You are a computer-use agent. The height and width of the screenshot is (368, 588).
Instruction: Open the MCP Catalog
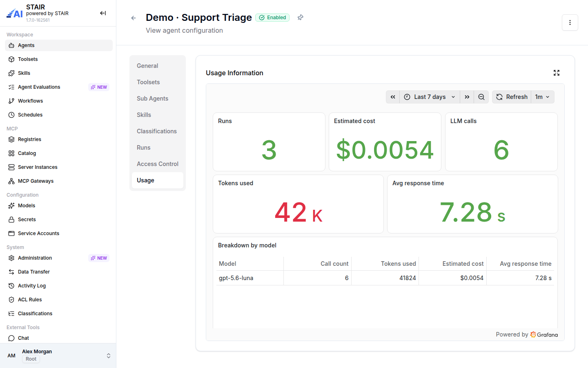pyautogui.click(x=59, y=153)
